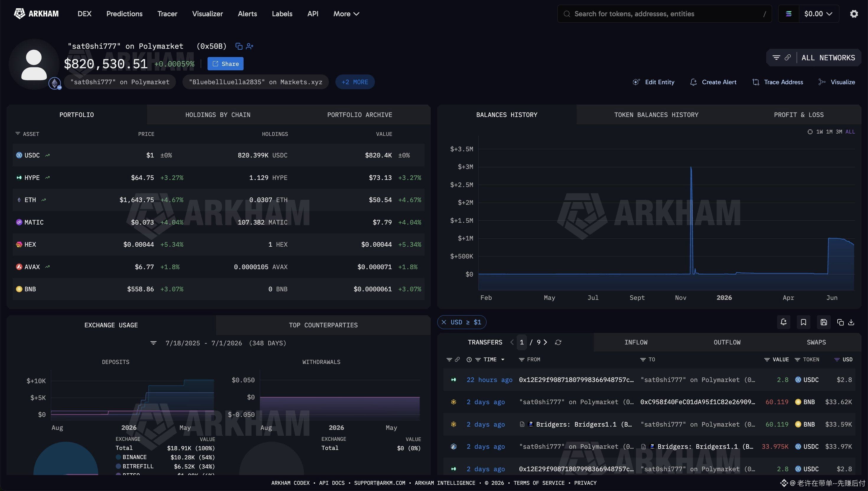Expand the More menu in navigation
Screen dimensions: 868x491
346,14
